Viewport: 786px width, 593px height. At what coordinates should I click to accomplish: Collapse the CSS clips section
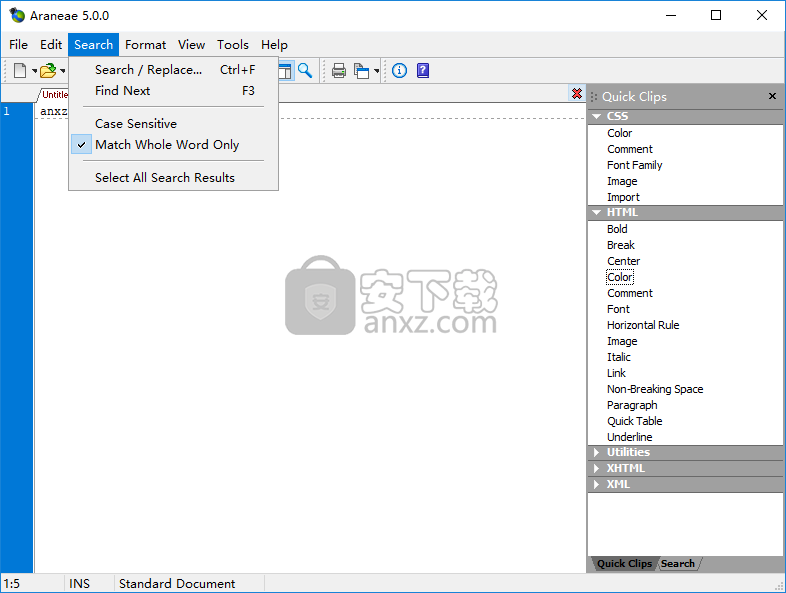click(x=597, y=116)
